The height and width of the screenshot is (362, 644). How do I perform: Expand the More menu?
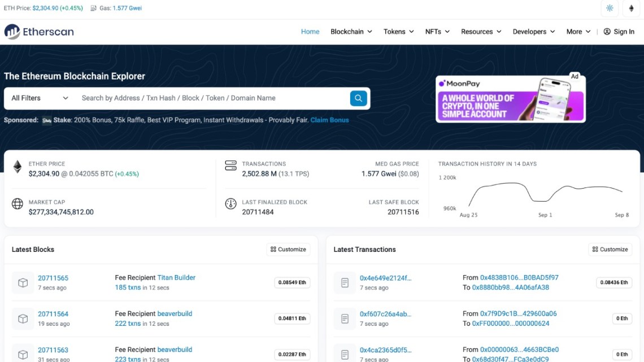[578, 32]
